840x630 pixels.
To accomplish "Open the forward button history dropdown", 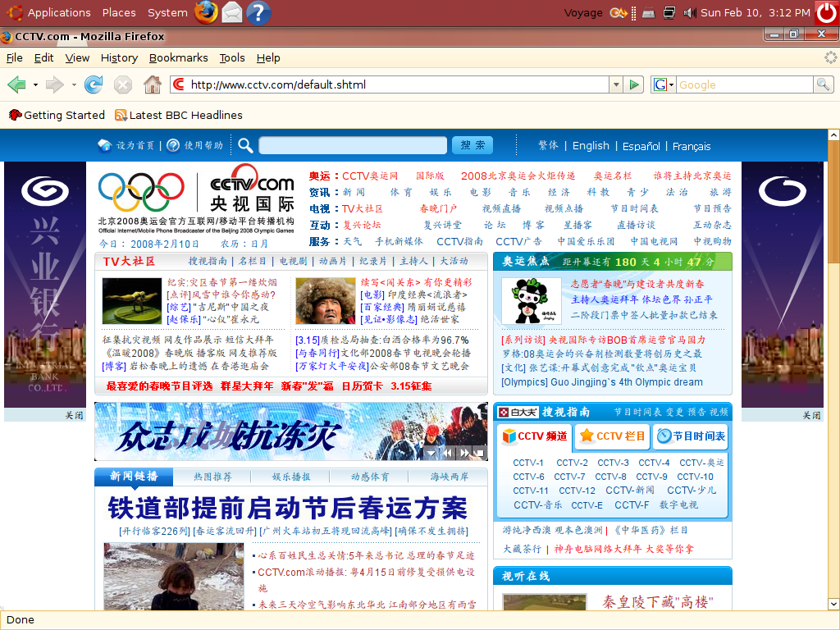I will [x=74, y=84].
